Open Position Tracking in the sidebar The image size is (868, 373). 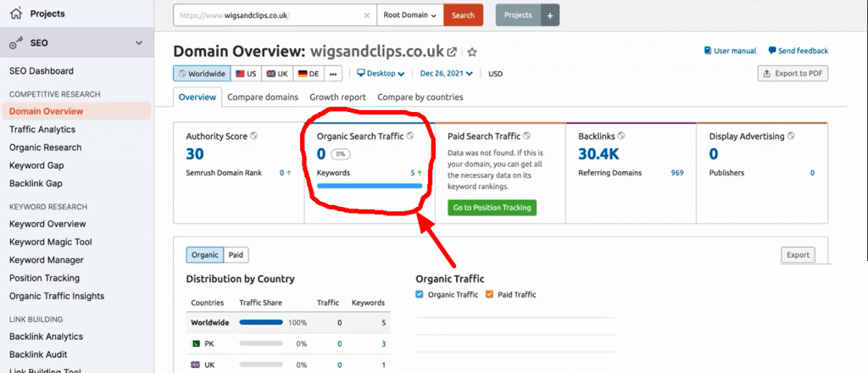tap(44, 278)
